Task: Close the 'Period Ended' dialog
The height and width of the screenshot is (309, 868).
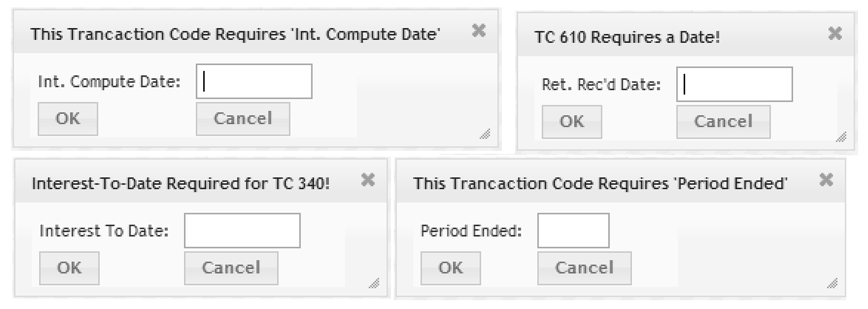Action: (826, 180)
